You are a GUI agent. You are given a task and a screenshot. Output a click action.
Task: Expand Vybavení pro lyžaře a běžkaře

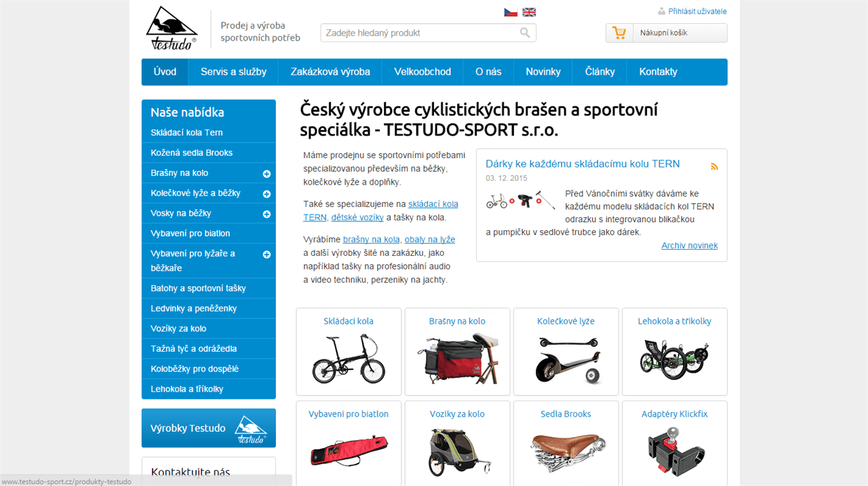coord(267,255)
